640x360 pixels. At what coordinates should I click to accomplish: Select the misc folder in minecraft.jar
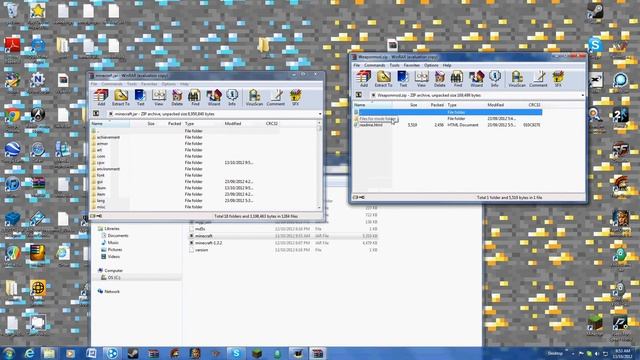point(101,207)
